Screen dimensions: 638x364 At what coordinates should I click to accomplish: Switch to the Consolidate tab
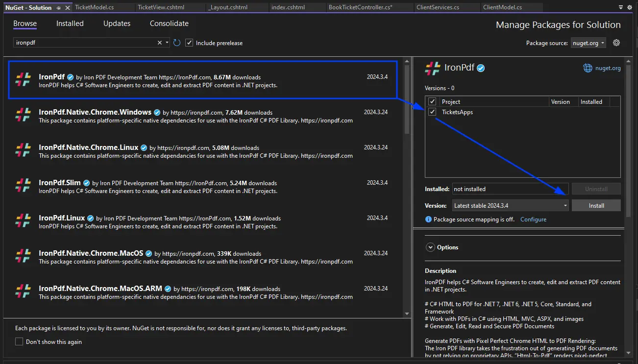169,24
